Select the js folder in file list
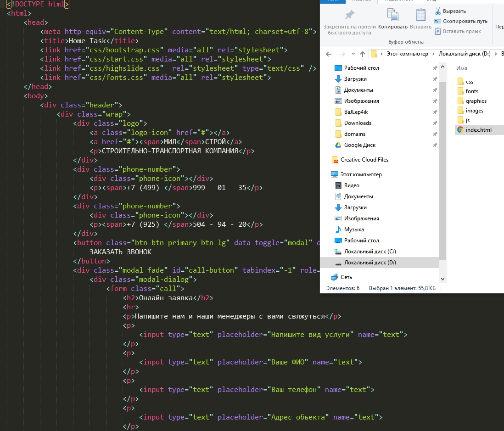Viewport: 504px width, 431px height. click(467, 120)
